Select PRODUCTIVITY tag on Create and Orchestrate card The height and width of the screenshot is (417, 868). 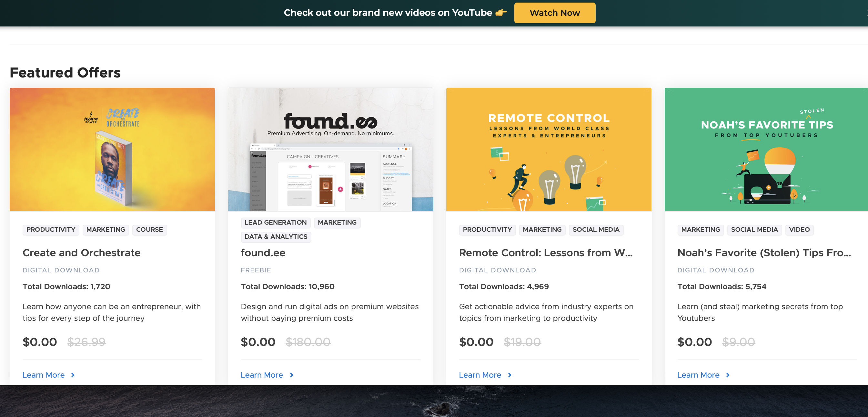click(x=51, y=229)
